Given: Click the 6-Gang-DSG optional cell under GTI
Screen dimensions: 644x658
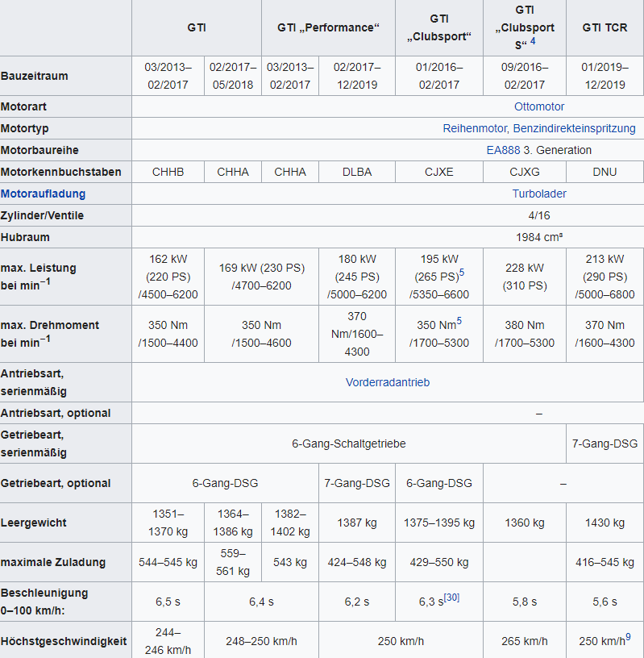Looking at the screenshot, I should 225,483.
